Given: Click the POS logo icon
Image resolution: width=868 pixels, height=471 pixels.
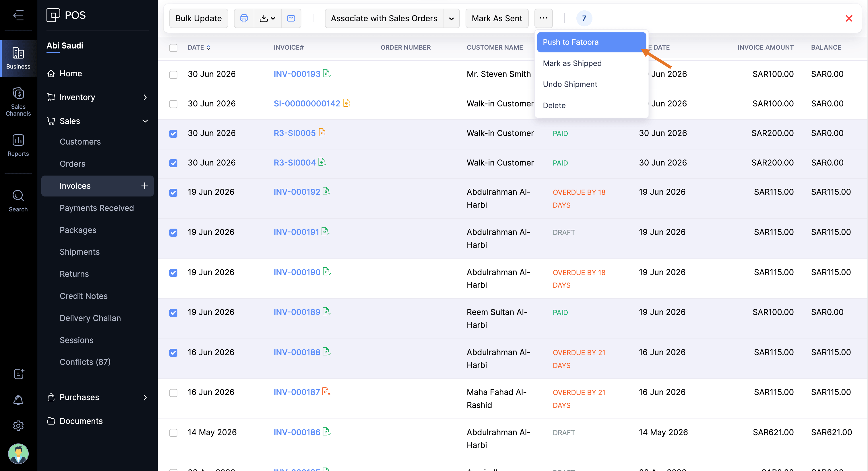Looking at the screenshot, I should tap(53, 15).
